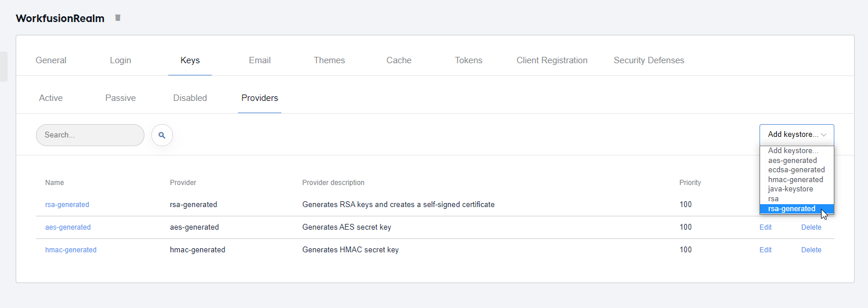Open the Email tab
The width and height of the screenshot is (868, 308).
tap(260, 60)
